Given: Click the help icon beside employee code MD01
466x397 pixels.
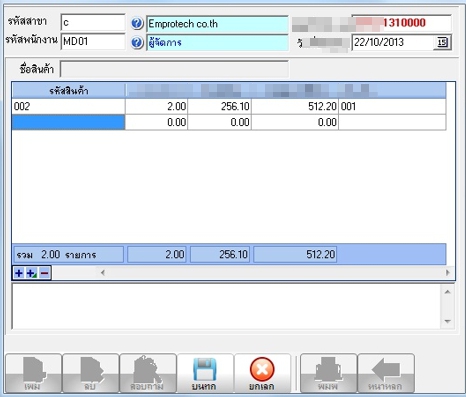Looking at the screenshot, I should click(x=137, y=43).
